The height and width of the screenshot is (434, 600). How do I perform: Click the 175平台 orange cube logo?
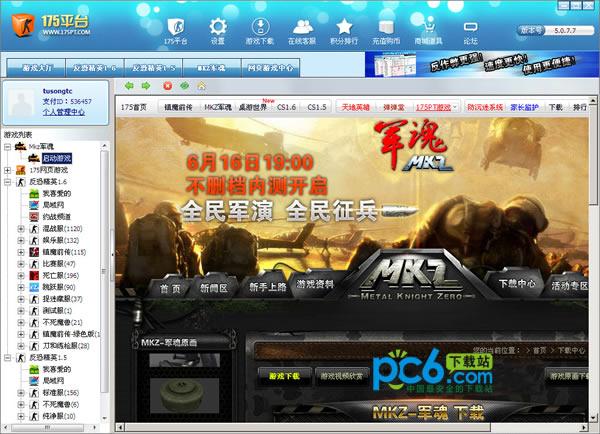pyautogui.click(x=23, y=25)
